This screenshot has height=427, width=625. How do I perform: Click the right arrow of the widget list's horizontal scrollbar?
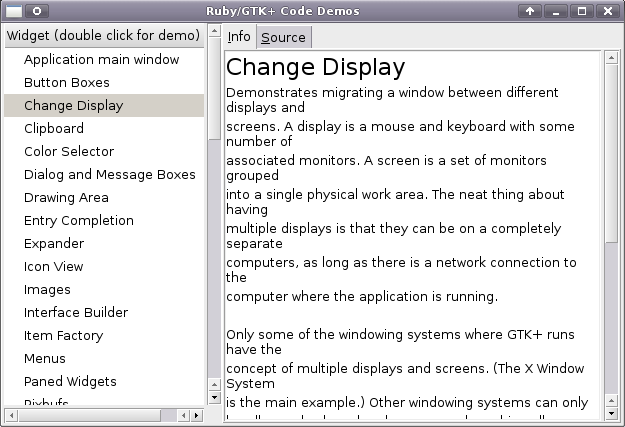click(x=196, y=415)
